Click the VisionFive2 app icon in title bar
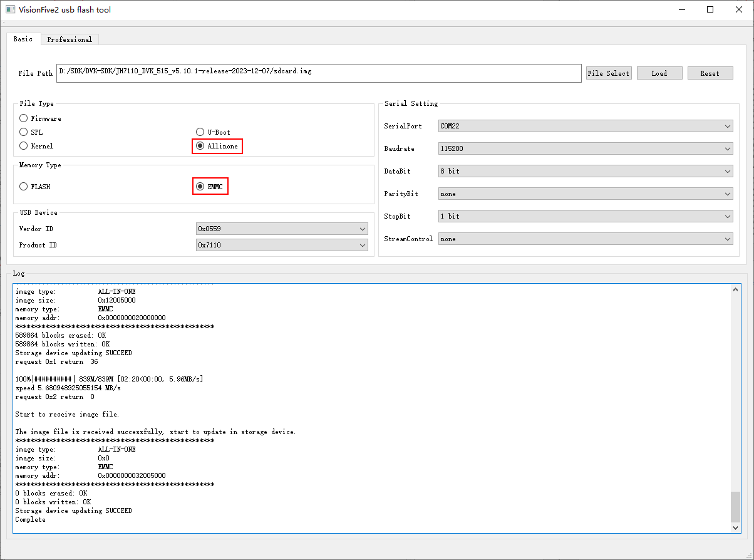The width and height of the screenshot is (754, 560). (10, 9)
